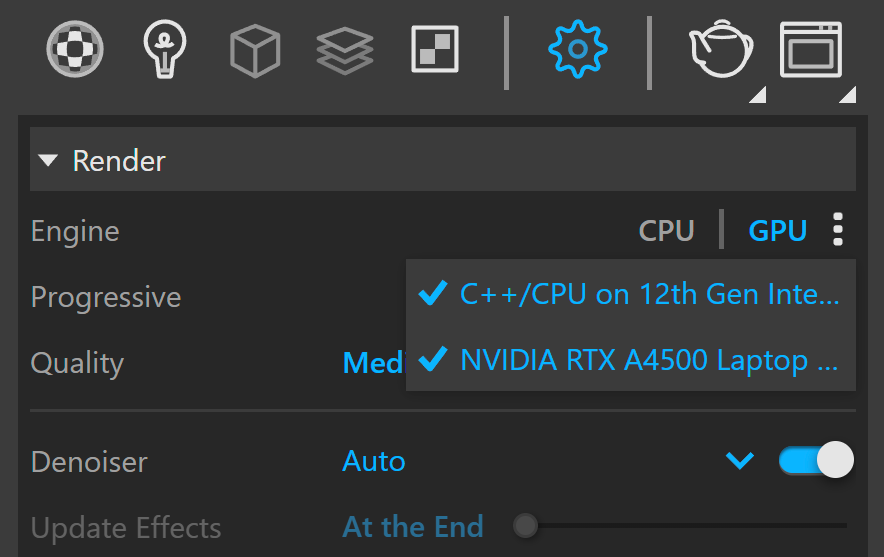Open the materials checkered sphere tab
Image resolution: width=884 pixels, height=557 pixels.
(x=75, y=49)
